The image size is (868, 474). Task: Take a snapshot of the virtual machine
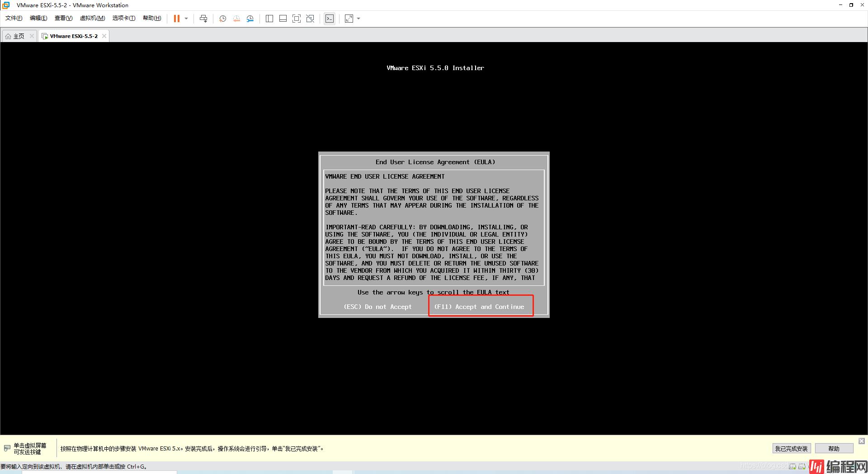(222, 19)
